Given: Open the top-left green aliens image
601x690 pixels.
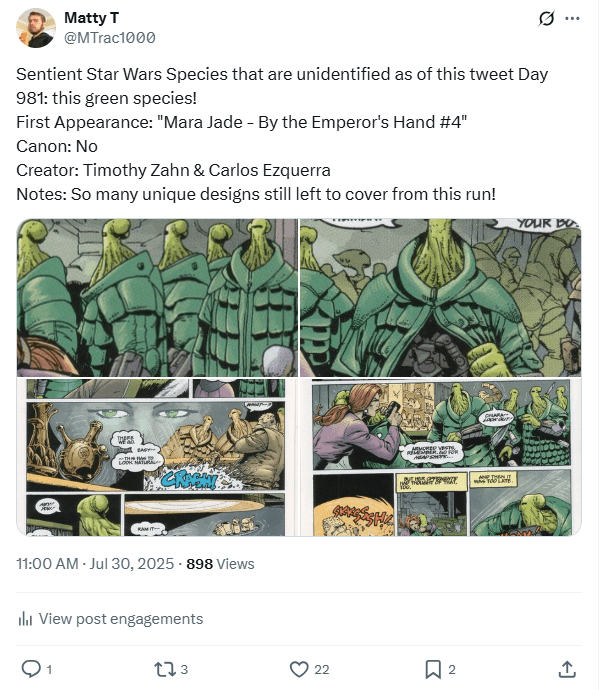Looking at the screenshot, I should (157, 298).
